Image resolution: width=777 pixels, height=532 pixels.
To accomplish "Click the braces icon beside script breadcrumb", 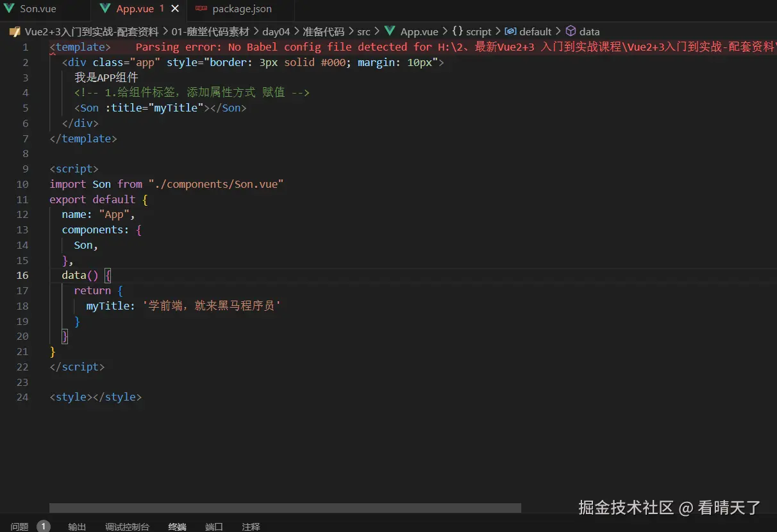I will 458,31.
